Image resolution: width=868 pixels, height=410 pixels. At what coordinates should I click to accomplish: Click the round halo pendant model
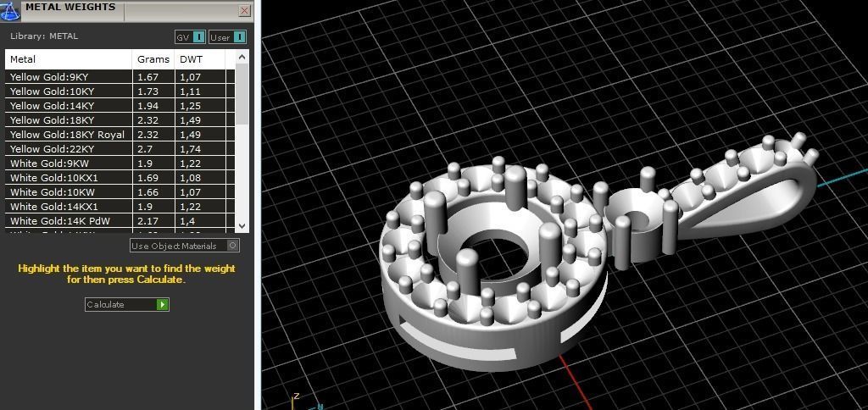tap(492, 266)
